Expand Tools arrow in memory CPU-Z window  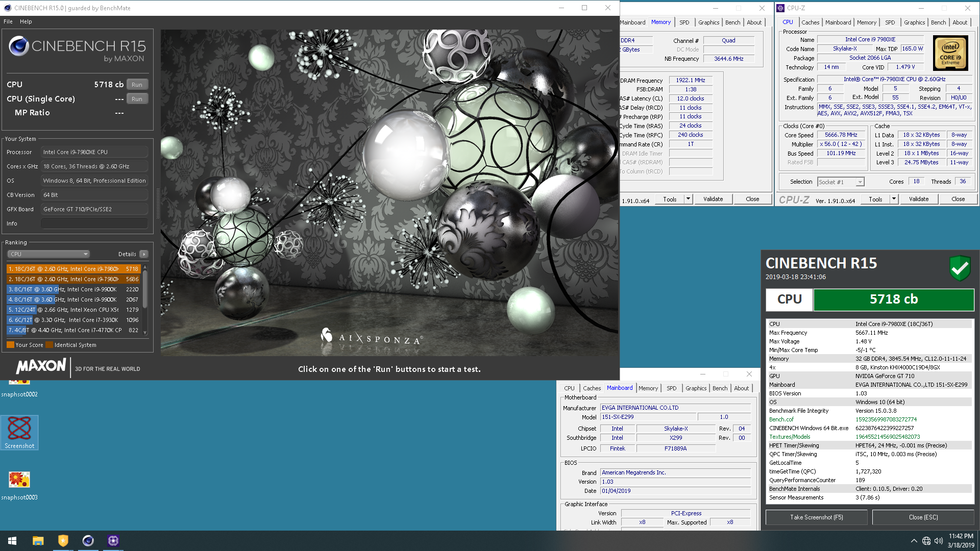click(688, 199)
